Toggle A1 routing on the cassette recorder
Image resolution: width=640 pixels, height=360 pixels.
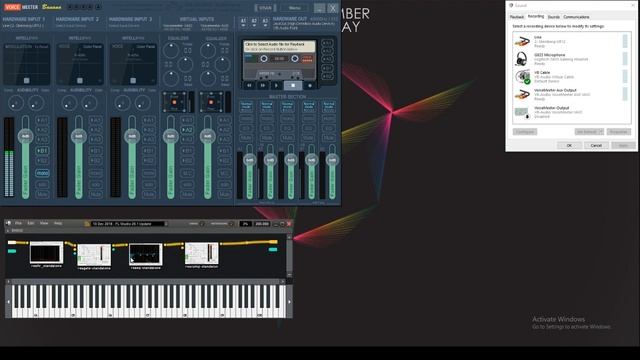[x=327, y=43]
